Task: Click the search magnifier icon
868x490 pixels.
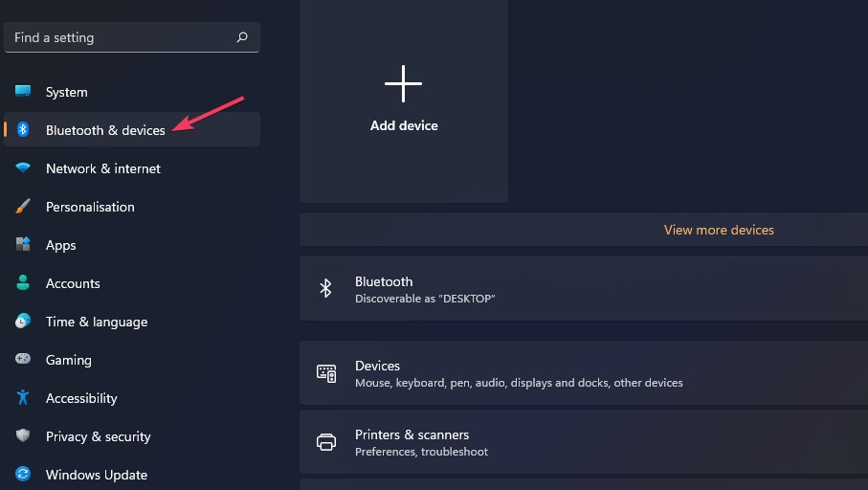Action: (242, 37)
